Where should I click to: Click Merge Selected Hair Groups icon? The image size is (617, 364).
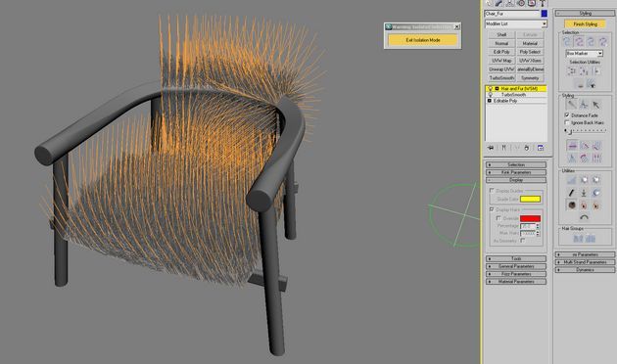click(x=591, y=238)
